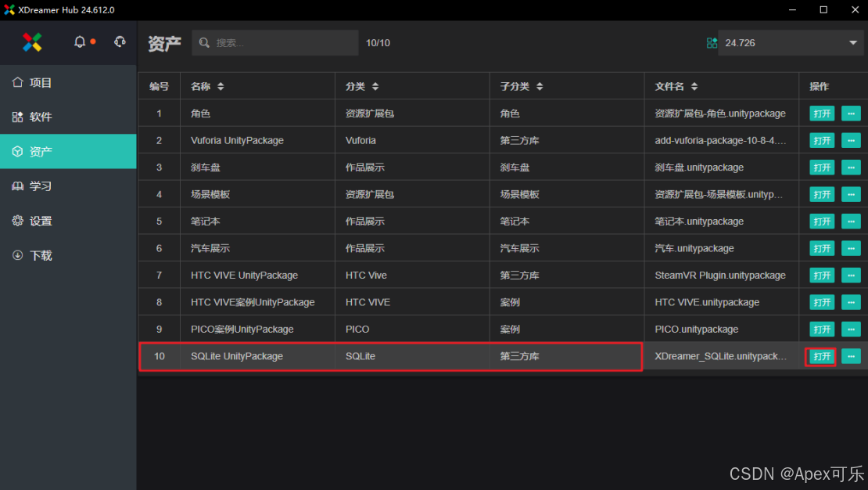Select 资产 in the sidebar
The height and width of the screenshot is (490, 868).
(68, 151)
